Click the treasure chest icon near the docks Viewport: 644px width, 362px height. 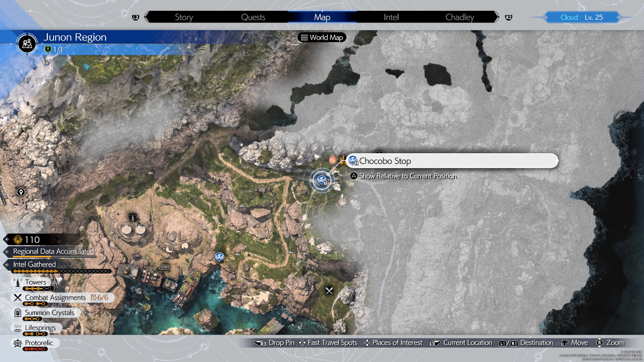165,267
